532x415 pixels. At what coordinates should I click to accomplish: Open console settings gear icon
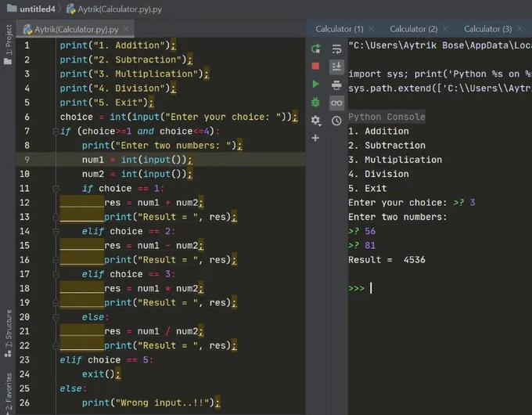tap(315, 120)
